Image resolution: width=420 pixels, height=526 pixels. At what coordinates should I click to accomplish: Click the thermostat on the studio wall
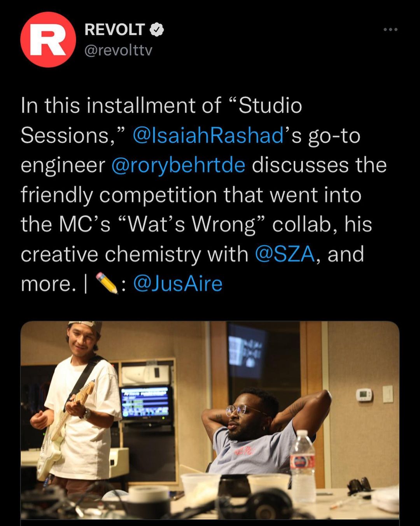pyautogui.click(x=364, y=395)
